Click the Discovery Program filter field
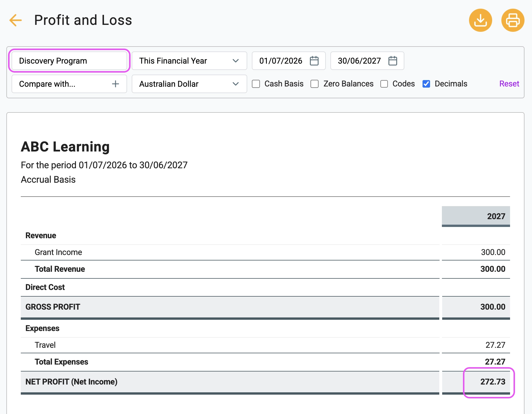The image size is (532, 414). (x=69, y=61)
